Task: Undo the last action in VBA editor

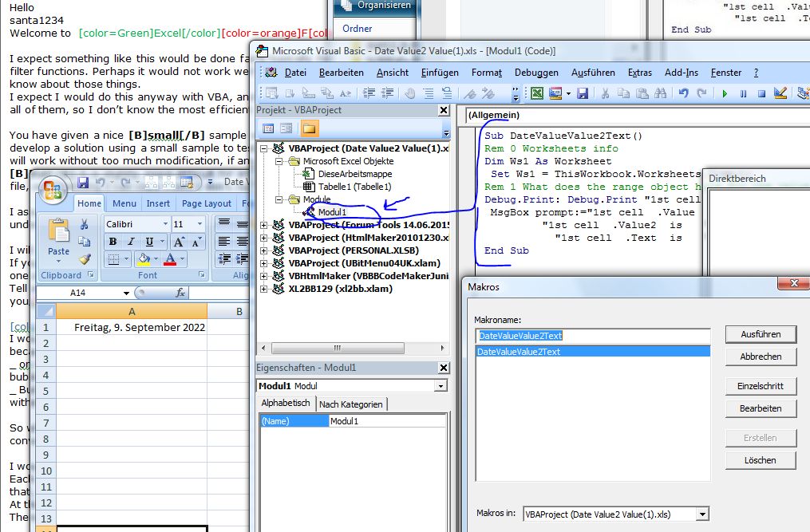Action: click(683, 93)
